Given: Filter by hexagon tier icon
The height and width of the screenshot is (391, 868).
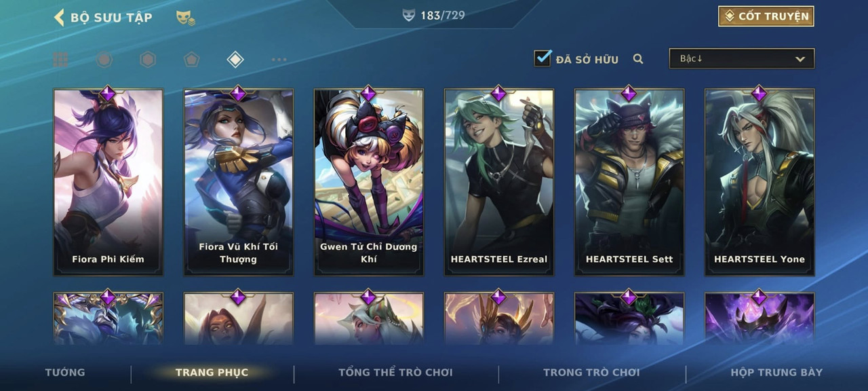Looking at the screenshot, I should point(148,60).
